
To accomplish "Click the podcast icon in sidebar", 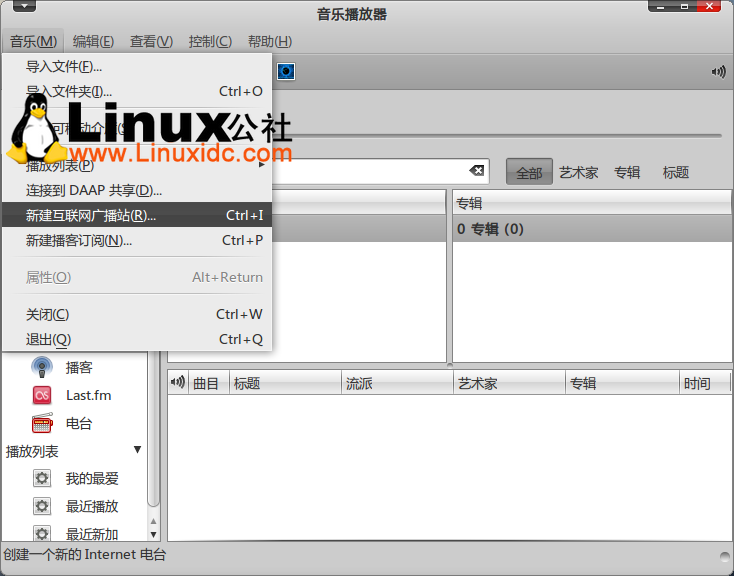I will point(42,368).
